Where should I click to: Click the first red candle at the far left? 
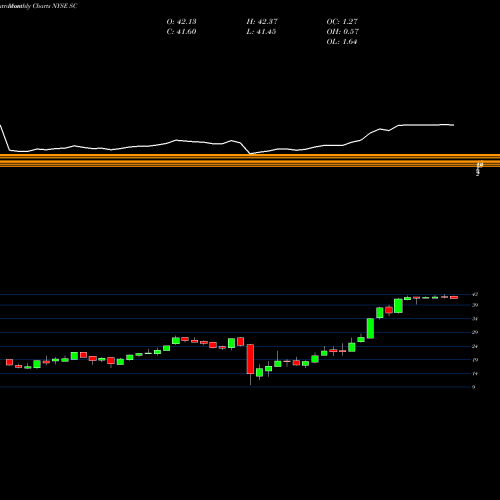pos(9,362)
